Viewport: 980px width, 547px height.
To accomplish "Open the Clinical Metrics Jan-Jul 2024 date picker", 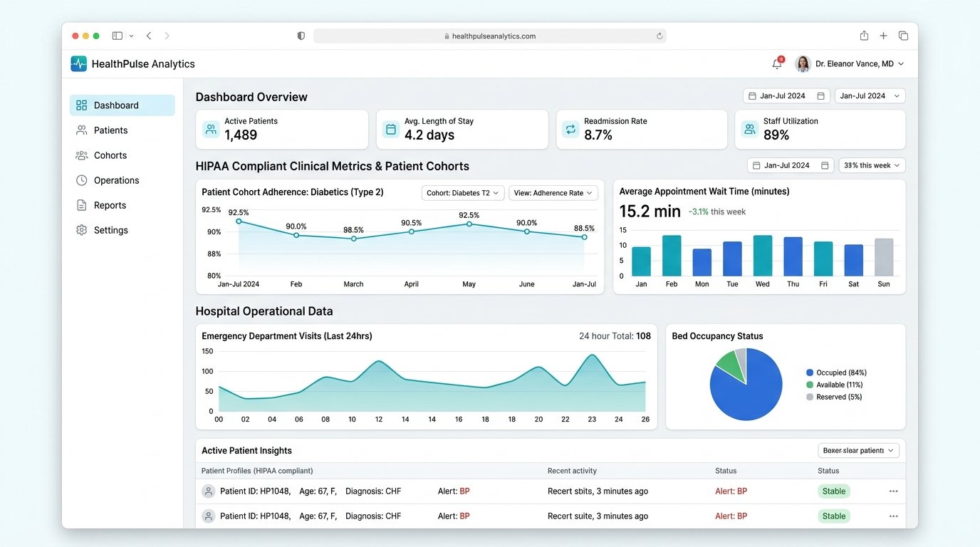I will click(x=791, y=165).
